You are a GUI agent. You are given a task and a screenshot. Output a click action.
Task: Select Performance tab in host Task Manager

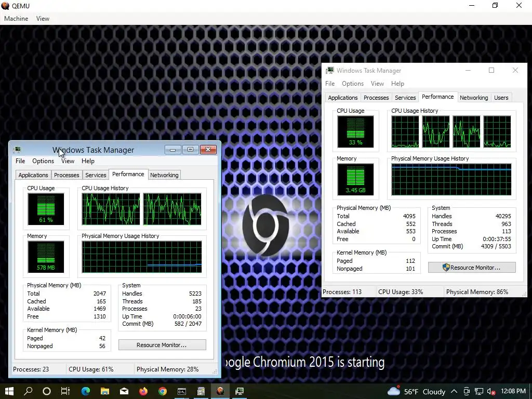(437, 97)
